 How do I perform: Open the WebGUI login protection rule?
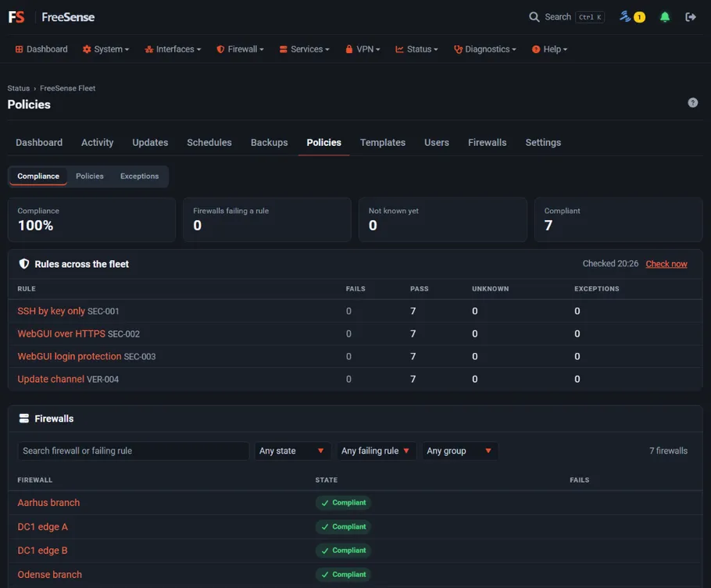(x=70, y=356)
